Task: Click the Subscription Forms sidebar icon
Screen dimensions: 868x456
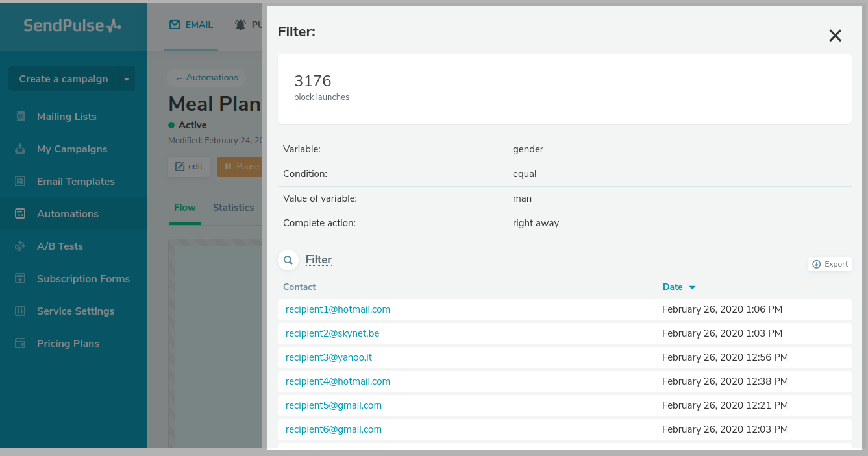Action: [x=20, y=279]
